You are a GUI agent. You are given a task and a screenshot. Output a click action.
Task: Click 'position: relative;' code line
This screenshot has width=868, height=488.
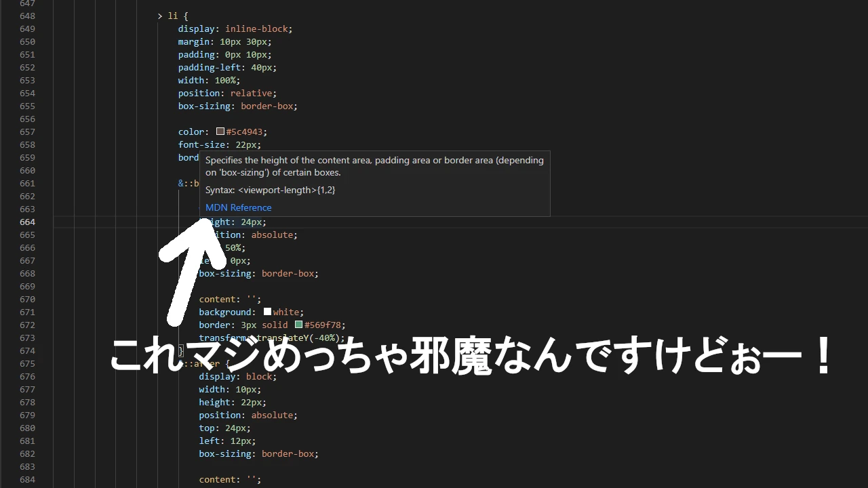click(228, 93)
